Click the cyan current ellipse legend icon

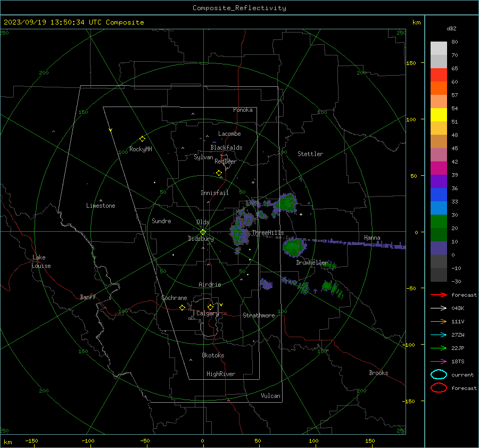point(439,374)
